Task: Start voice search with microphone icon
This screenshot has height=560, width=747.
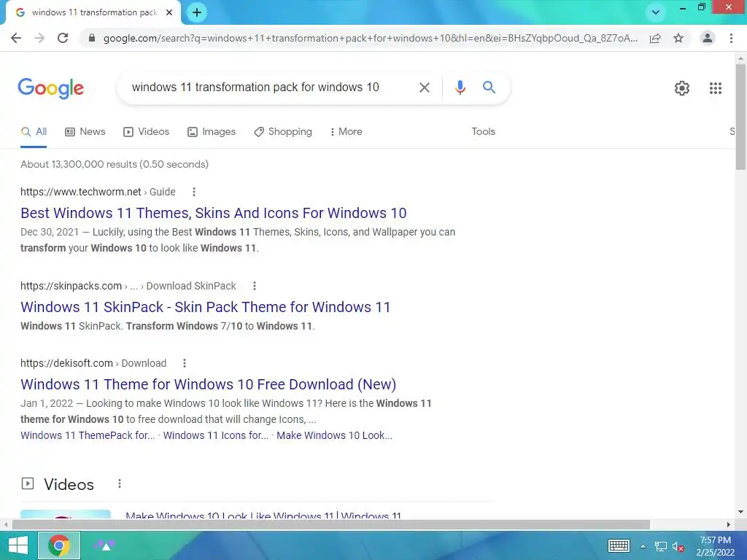Action: [x=460, y=87]
